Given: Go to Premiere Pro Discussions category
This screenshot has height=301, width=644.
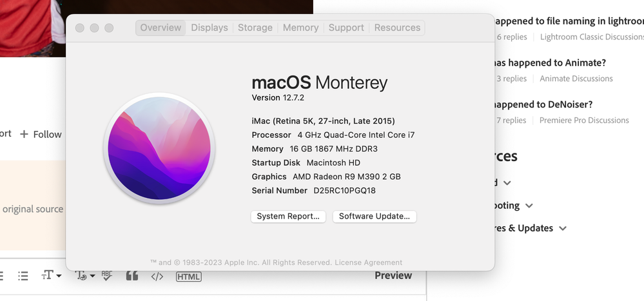Looking at the screenshot, I should (x=584, y=121).
